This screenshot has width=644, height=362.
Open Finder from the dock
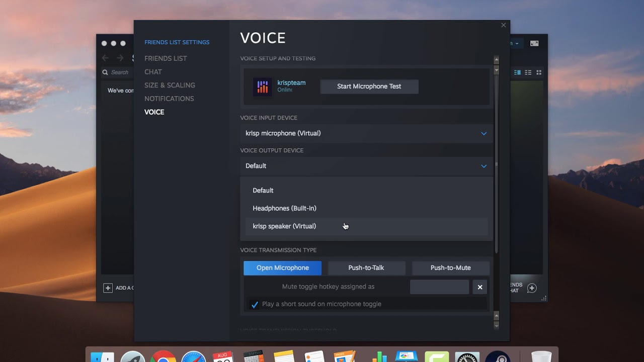click(102, 357)
